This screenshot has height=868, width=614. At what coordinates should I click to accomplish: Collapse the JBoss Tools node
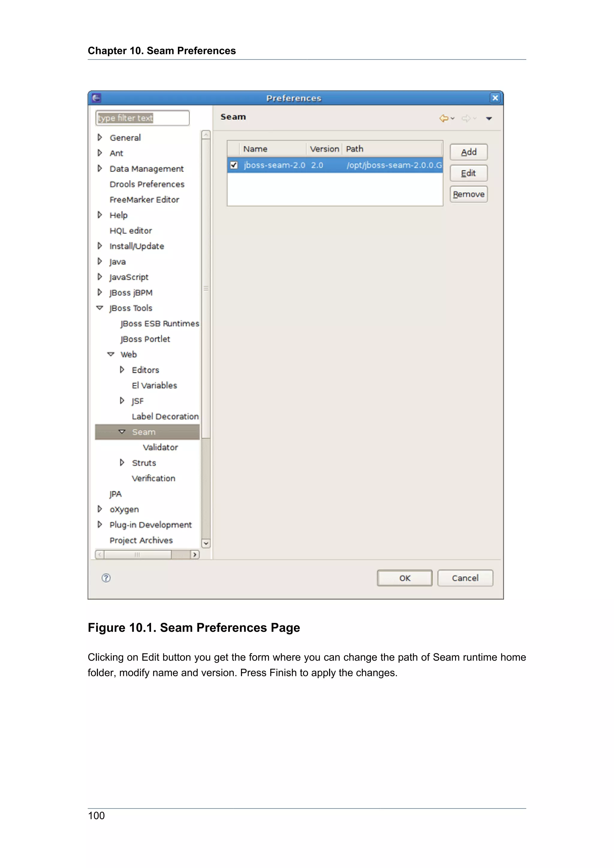pos(100,308)
